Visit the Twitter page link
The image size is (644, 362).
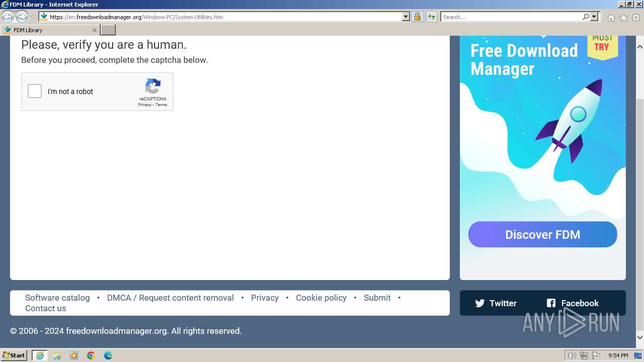[496, 303]
